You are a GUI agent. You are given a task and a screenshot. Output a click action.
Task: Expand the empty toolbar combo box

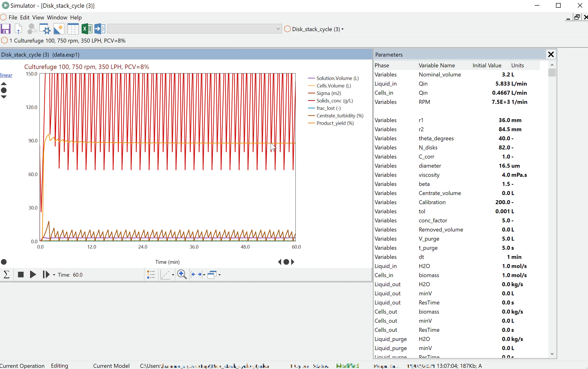point(278,29)
